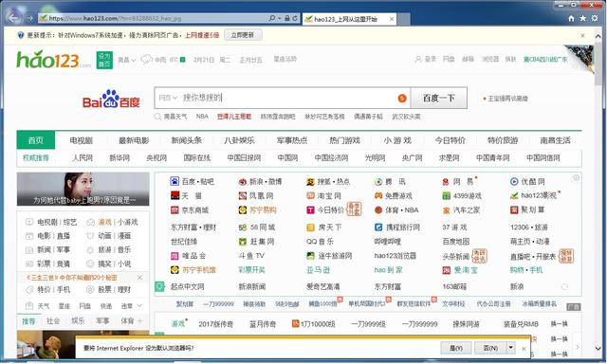
Task: Open 人民网 link
Action: pyautogui.click(x=83, y=157)
